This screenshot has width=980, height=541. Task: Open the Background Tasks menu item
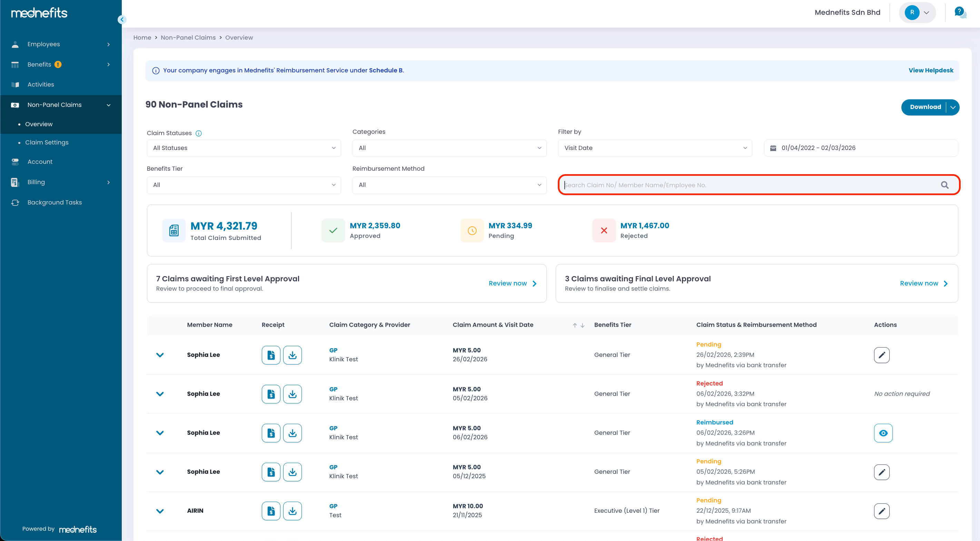coord(55,202)
